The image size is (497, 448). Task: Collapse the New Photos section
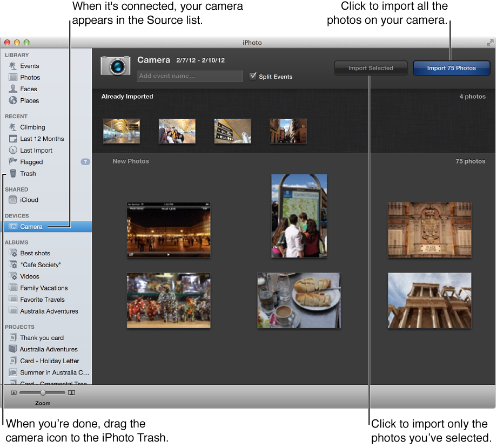[131, 161]
